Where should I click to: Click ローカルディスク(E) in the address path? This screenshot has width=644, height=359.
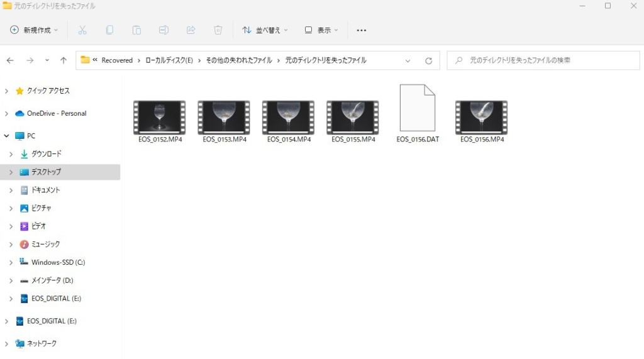coord(169,60)
